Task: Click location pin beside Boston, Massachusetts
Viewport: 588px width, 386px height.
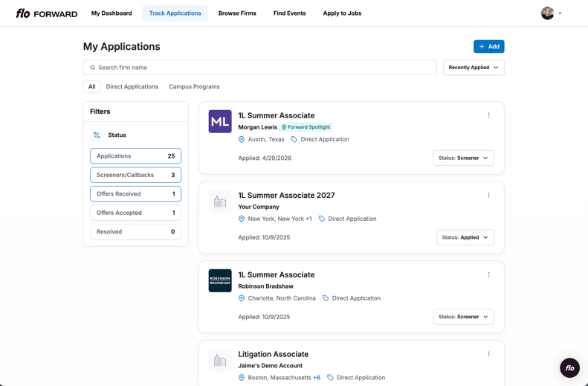Action: 242,378
